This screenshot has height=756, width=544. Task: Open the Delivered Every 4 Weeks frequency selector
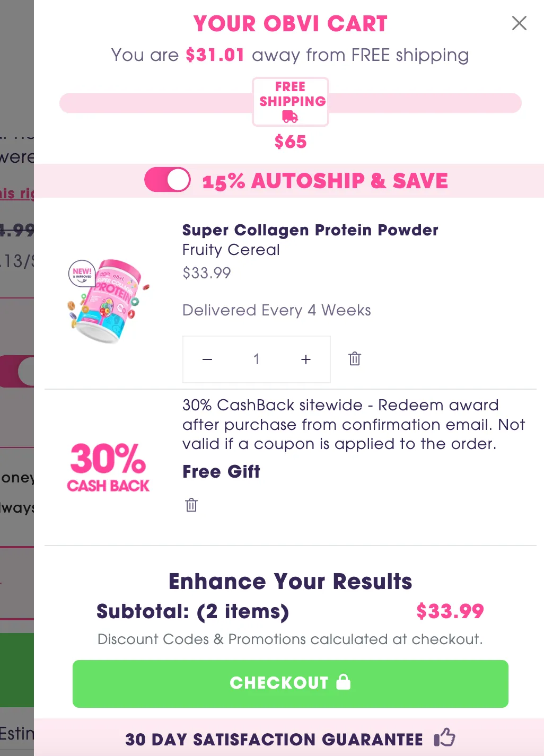(276, 310)
